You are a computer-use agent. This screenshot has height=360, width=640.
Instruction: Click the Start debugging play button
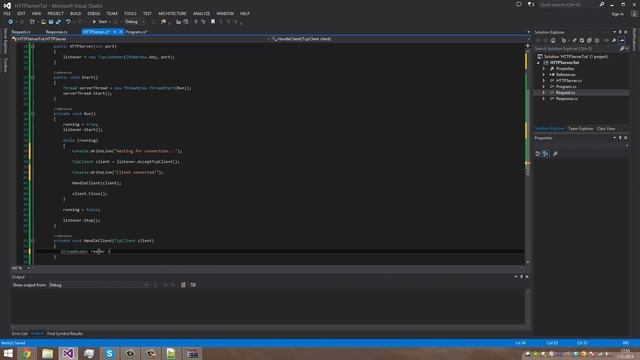(x=94, y=22)
